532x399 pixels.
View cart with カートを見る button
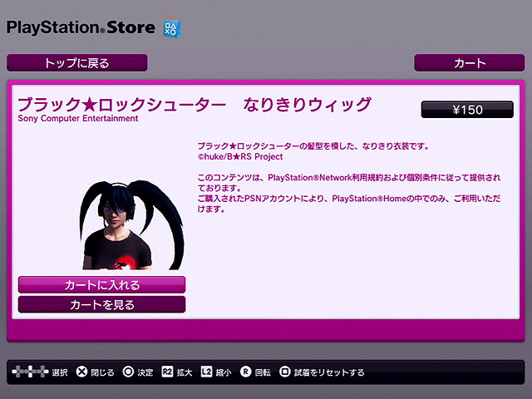pos(101,304)
